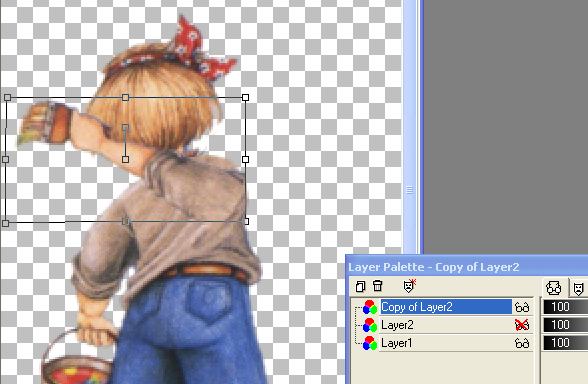Click the deformation box center pivot handle
Image resolution: width=588 pixels, height=384 pixels.
click(x=125, y=159)
